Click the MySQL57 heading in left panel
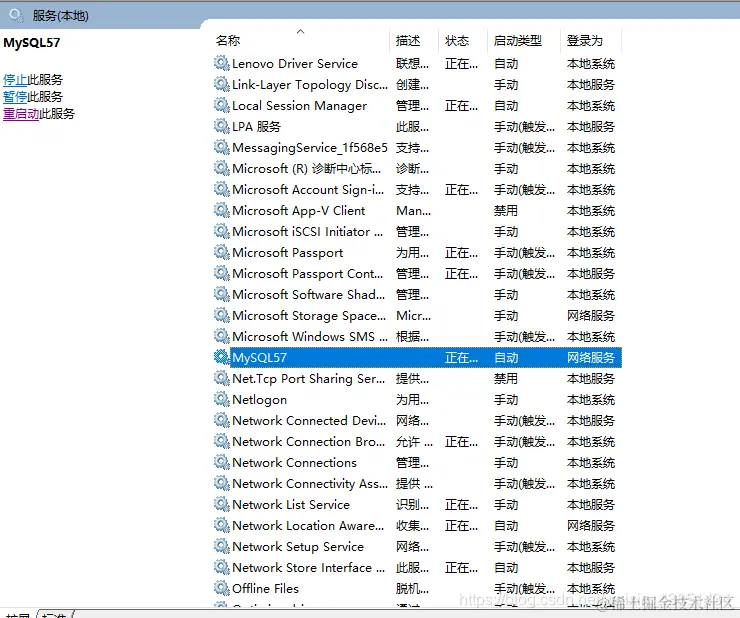This screenshot has height=618, width=740. pos(32,43)
